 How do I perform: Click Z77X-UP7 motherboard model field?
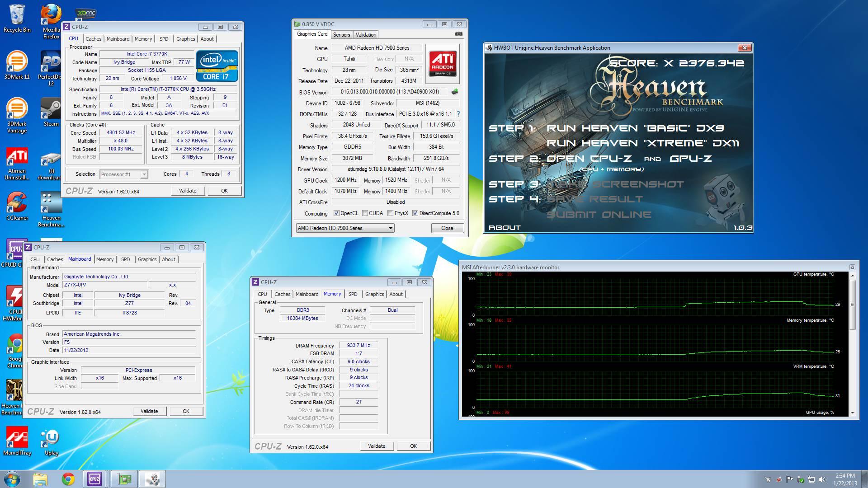[x=104, y=285]
